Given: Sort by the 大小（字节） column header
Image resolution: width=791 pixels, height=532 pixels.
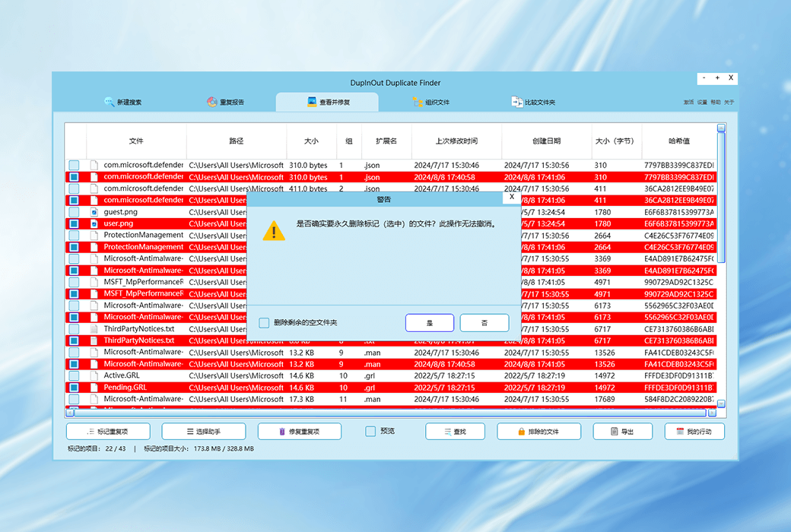Looking at the screenshot, I should point(617,141).
